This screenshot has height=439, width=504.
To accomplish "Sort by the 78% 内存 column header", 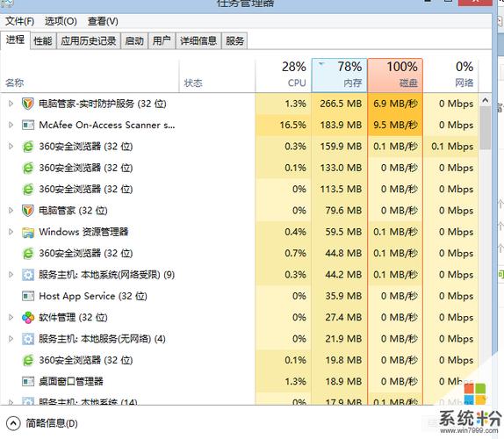I will click(339, 76).
